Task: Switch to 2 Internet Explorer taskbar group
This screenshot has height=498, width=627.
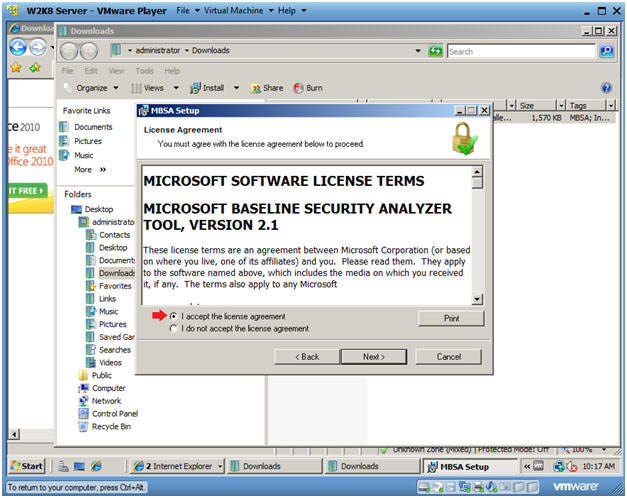Action: (177, 466)
